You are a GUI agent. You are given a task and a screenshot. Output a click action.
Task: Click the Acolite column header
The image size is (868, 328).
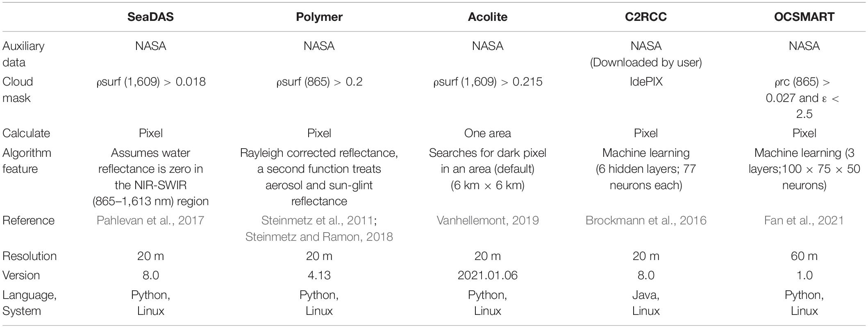click(487, 17)
